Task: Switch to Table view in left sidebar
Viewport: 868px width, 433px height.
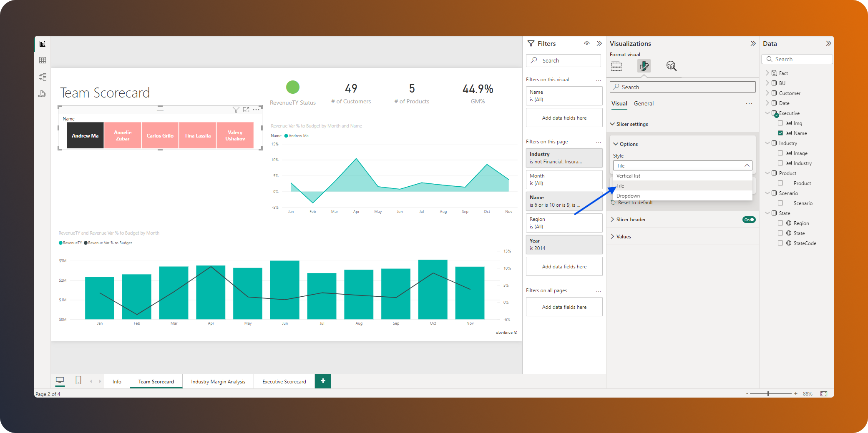Action: [x=42, y=60]
